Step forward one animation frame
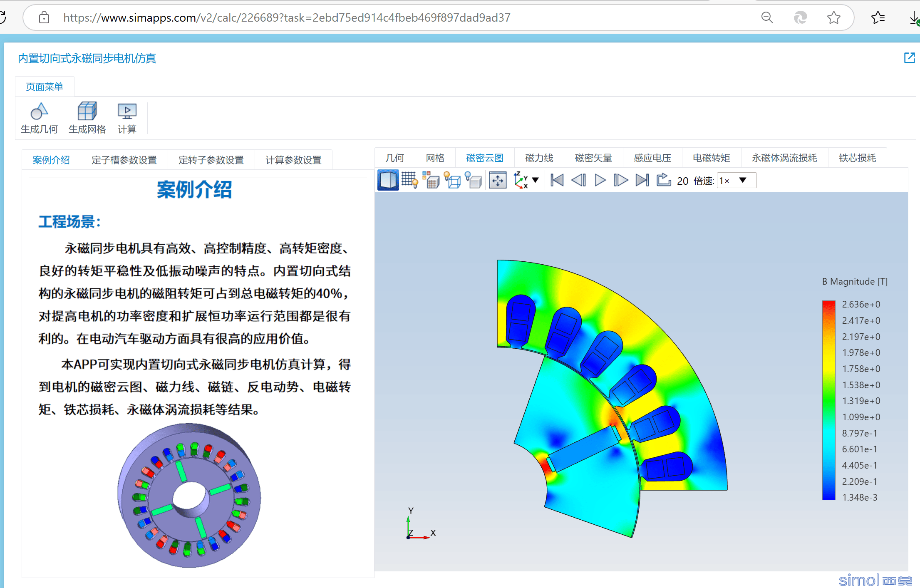920x588 pixels. click(620, 180)
